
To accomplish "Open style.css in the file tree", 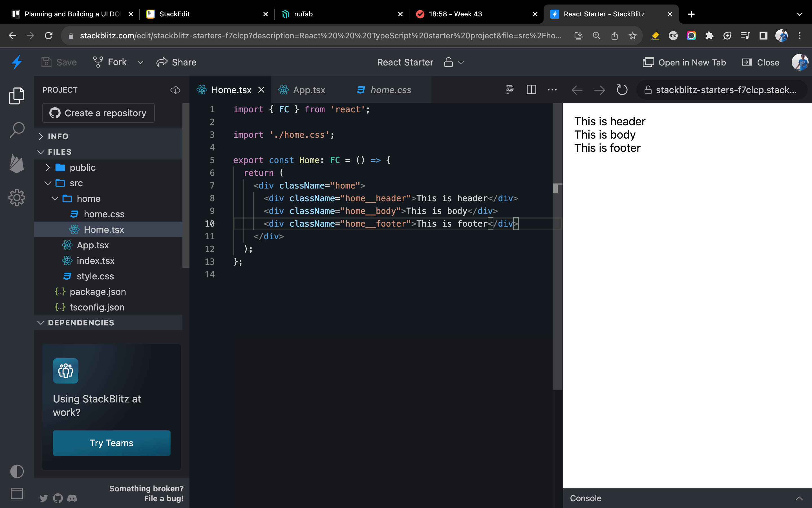I will [x=108, y=276].
